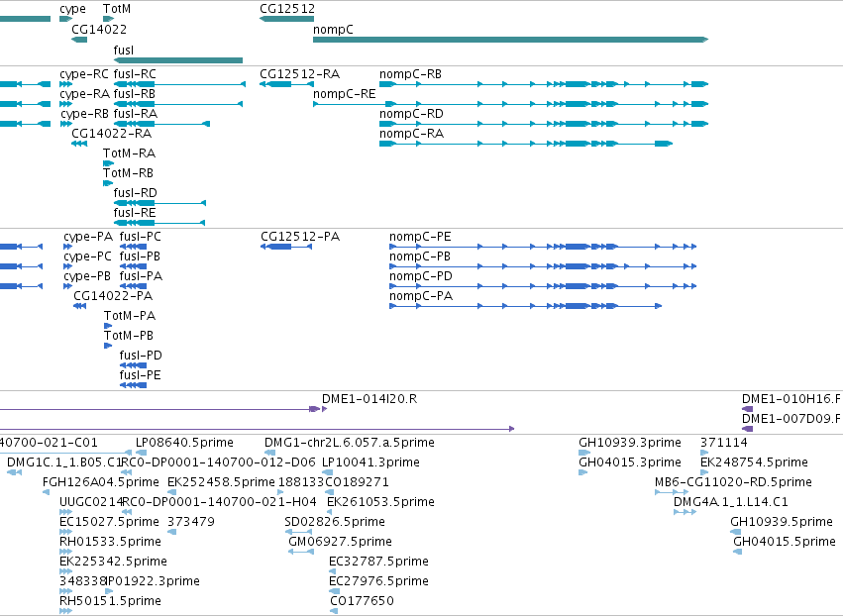Select EST EK248754.5prime
Image resolution: width=843 pixels, height=616 pixels.
[x=703, y=472]
